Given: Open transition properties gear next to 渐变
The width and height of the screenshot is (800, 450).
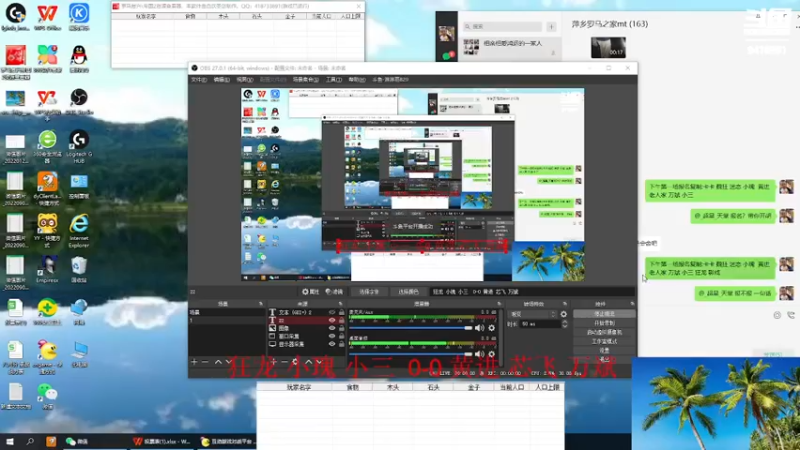Looking at the screenshot, I should click(563, 314).
